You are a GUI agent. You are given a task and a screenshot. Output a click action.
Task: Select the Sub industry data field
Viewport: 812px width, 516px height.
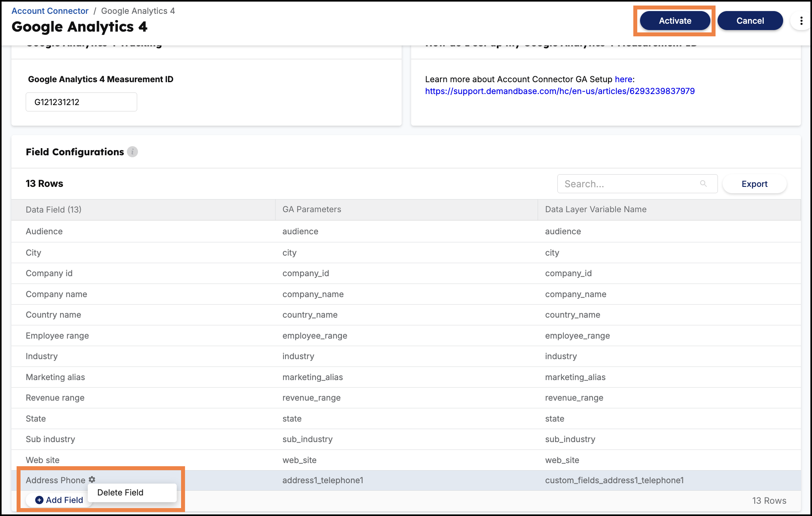pos(50,439)
